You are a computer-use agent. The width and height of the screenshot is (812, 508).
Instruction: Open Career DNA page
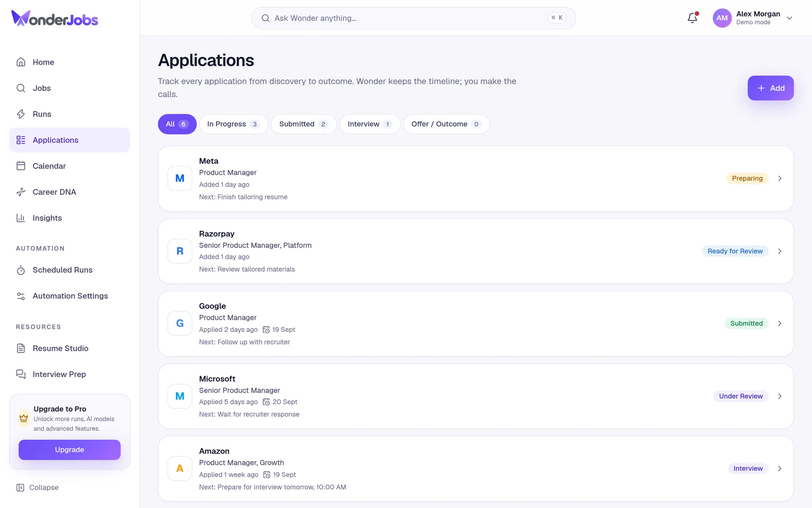(x=69, y=192)
